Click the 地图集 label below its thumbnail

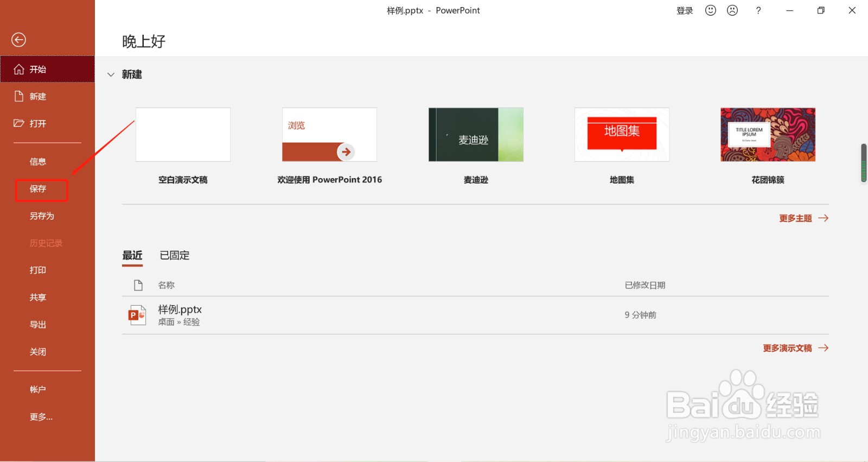pyautogui.click(x=622, y=180)
